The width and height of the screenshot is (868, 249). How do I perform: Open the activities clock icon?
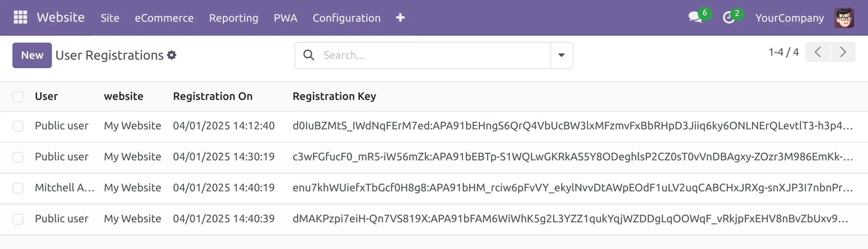(729, 17)
